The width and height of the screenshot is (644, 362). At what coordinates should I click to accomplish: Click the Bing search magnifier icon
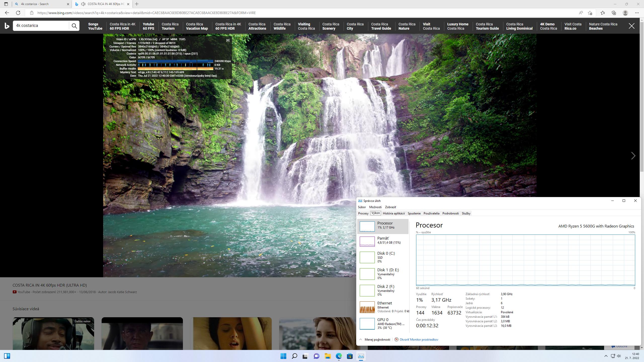tap(74, 26)
